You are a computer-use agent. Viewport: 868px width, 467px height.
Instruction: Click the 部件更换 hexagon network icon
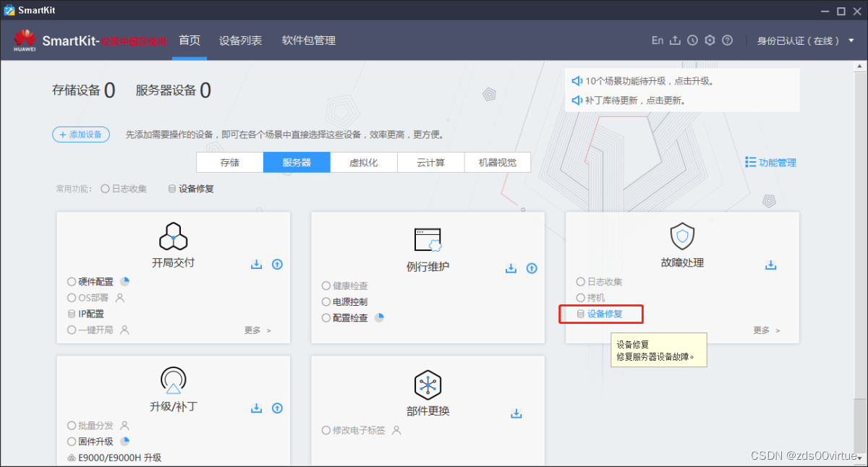428,385
